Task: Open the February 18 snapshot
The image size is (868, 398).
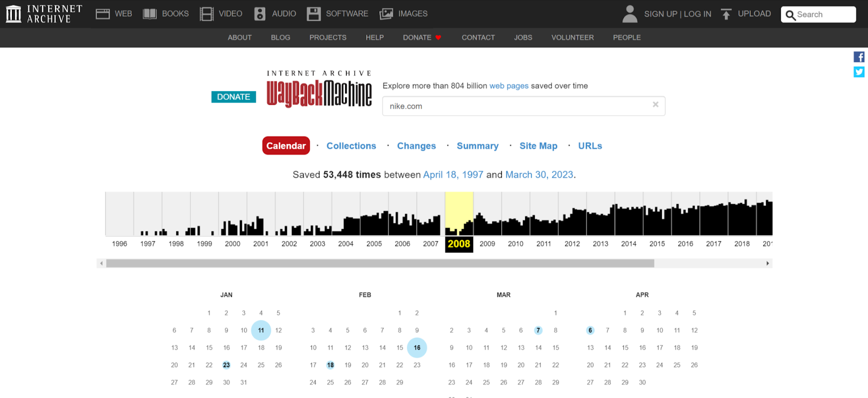Action: [x=330, y=365]
